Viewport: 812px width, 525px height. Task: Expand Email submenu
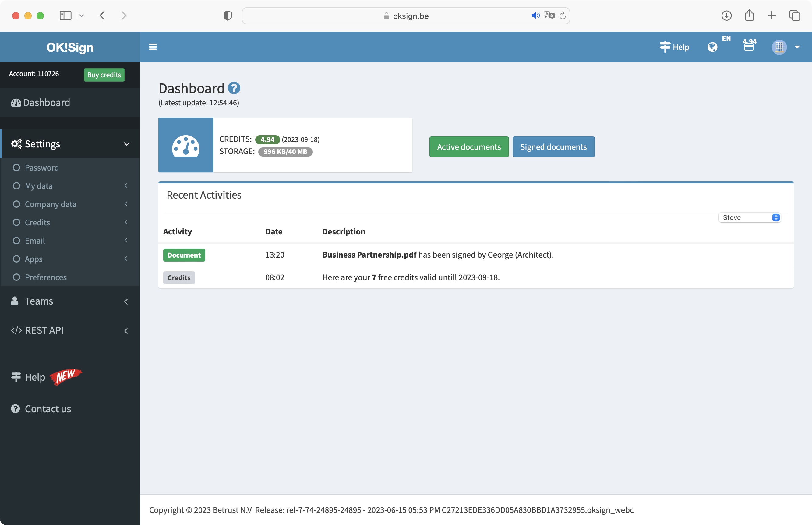click(70, 240)
